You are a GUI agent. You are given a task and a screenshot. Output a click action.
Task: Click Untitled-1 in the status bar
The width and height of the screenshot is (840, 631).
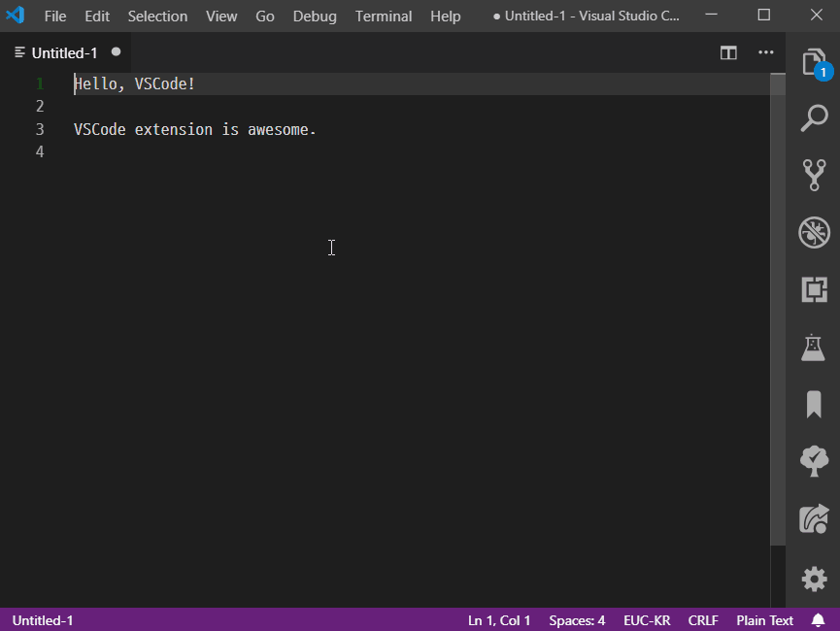[43, 620]
